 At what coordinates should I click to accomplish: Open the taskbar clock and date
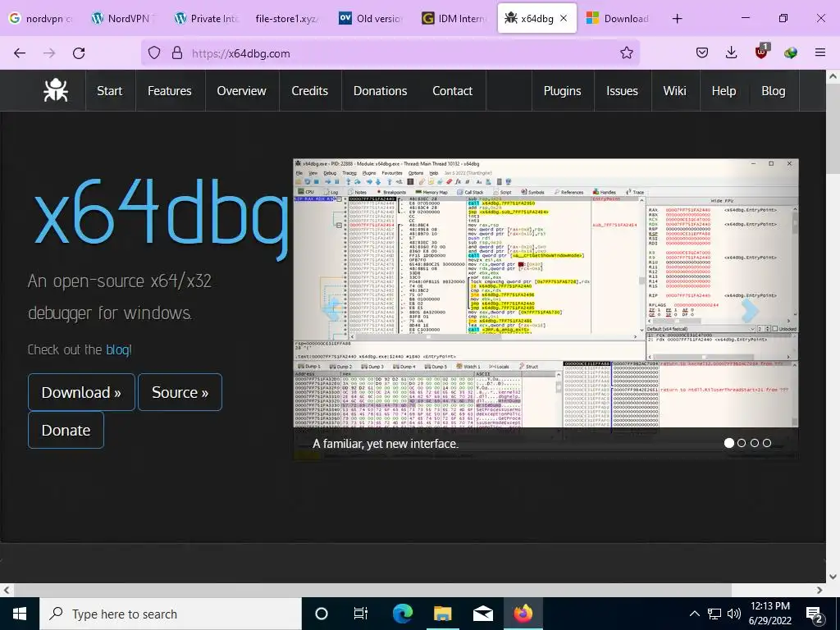(x=769, y=614)
